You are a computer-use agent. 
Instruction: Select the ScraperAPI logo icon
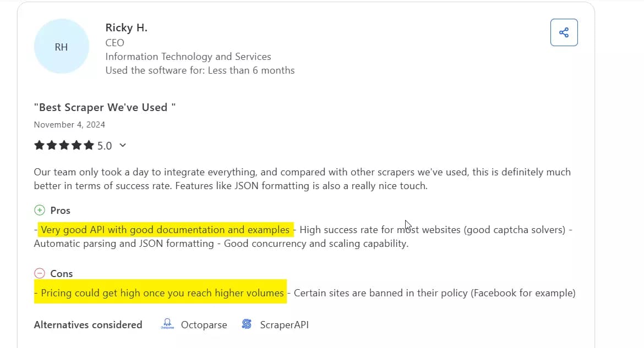click(x=246, y=324)
